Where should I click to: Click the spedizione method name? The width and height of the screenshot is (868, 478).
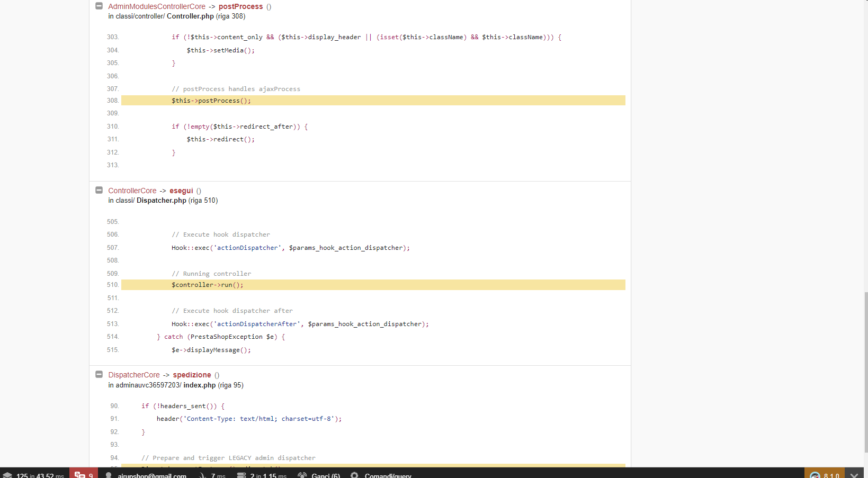(x=192, y=375)
